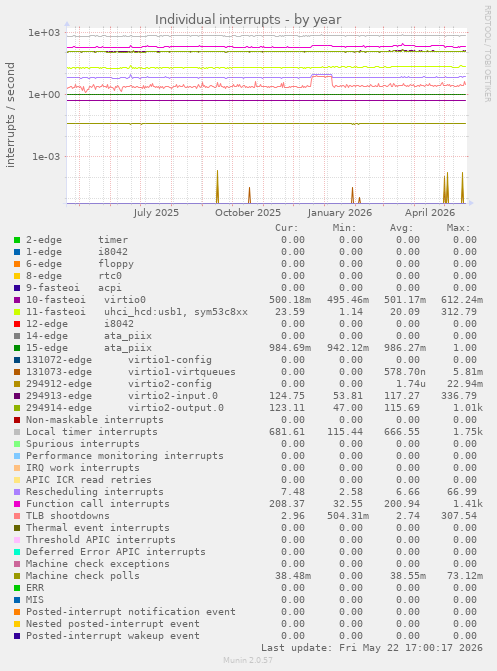Click the green color swatch for 2-edge timer
This screenshot has width=497, height=671.
[x=17, y=240]
